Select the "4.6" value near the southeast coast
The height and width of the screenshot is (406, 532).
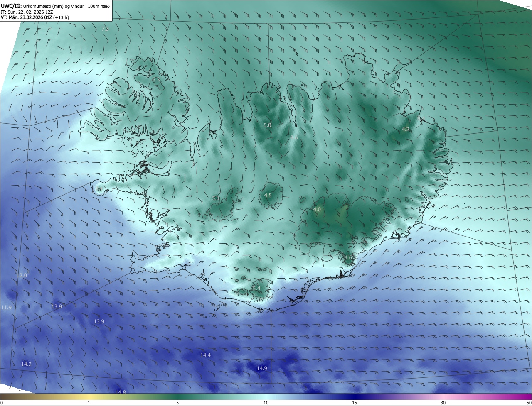(x=348, y=258)
